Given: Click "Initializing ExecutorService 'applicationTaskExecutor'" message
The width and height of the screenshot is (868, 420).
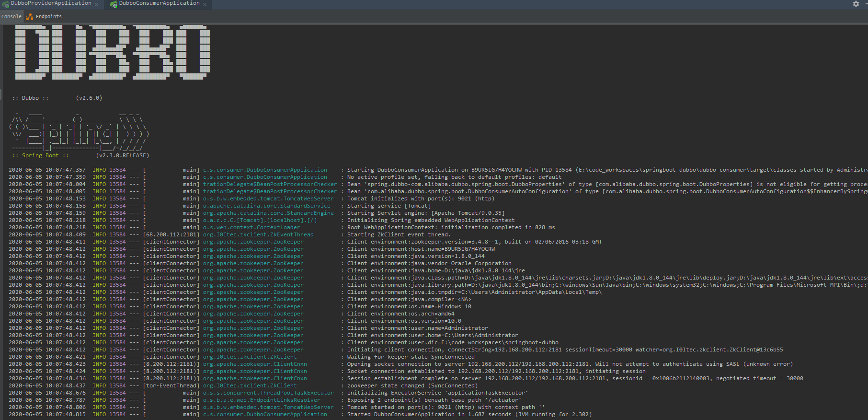Looking at the screenshot, I should click(x=437, y=393).
